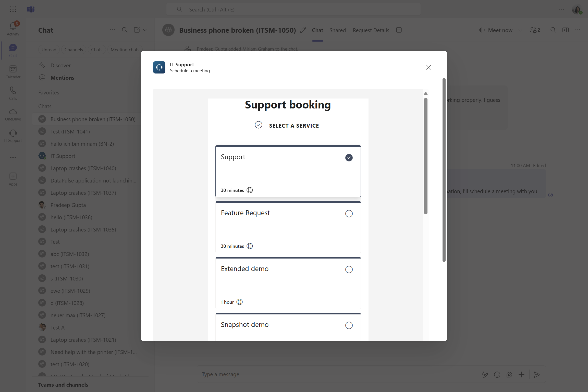Click the Unread filter button
The height and width of the screenshot is (392, 588).
coord(49,50)
